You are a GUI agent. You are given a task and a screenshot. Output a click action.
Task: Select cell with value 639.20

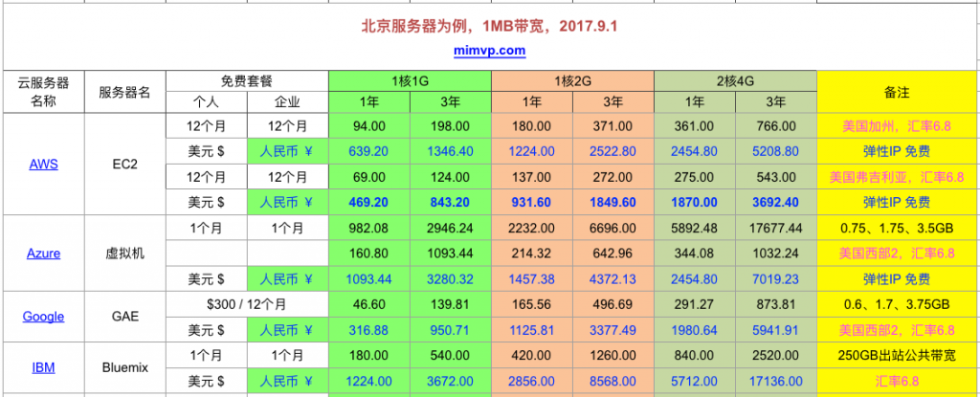point(369,151)
